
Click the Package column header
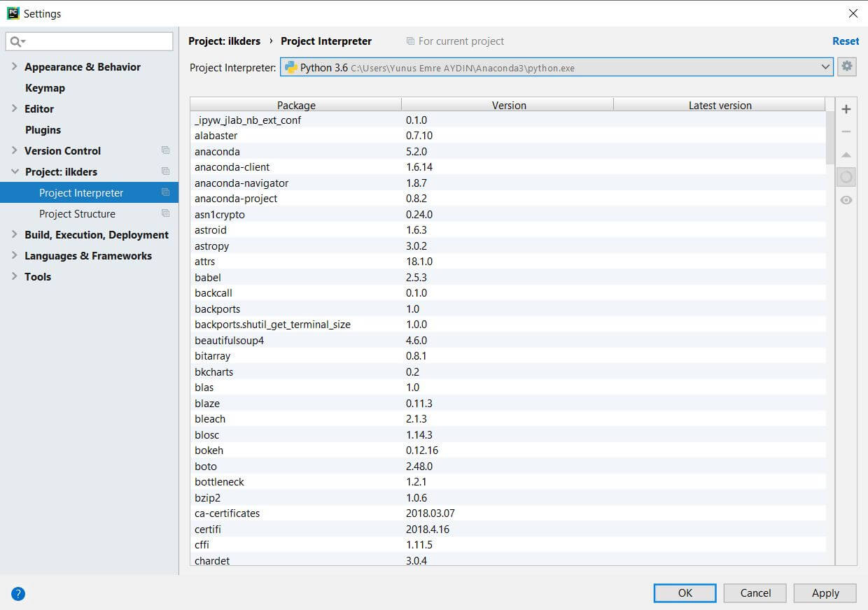pos(296,105)
